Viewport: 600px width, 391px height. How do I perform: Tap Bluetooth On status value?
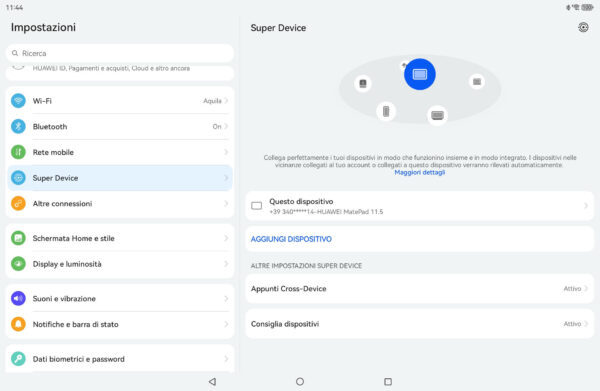coord(217,127)
